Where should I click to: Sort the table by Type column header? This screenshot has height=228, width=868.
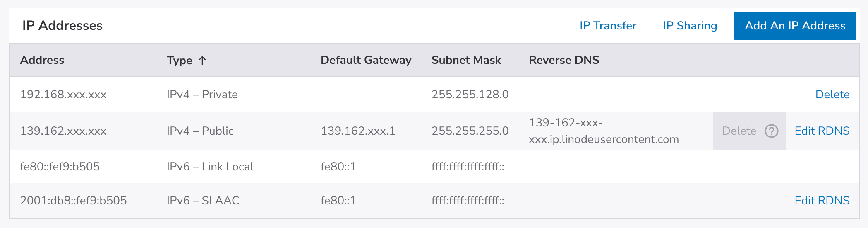(x=180, y=61)
